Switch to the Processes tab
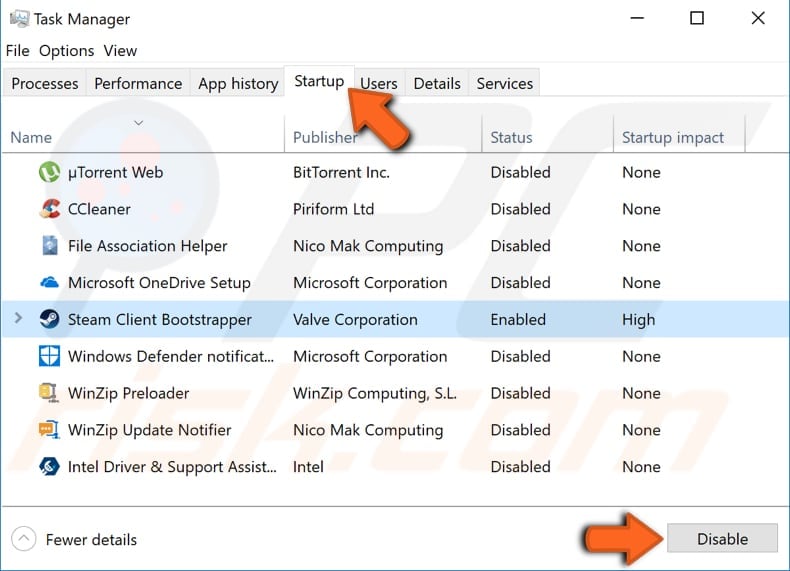Image resolution: width=790 pixels, height=571 pixels. click(x=45, y=83)
